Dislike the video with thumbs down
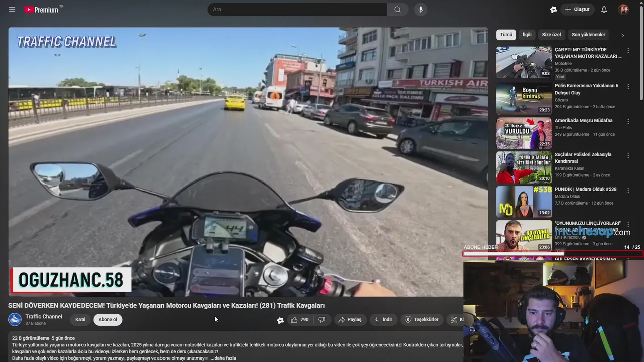Viewport: 644px width, 362px height. [322, 320]
